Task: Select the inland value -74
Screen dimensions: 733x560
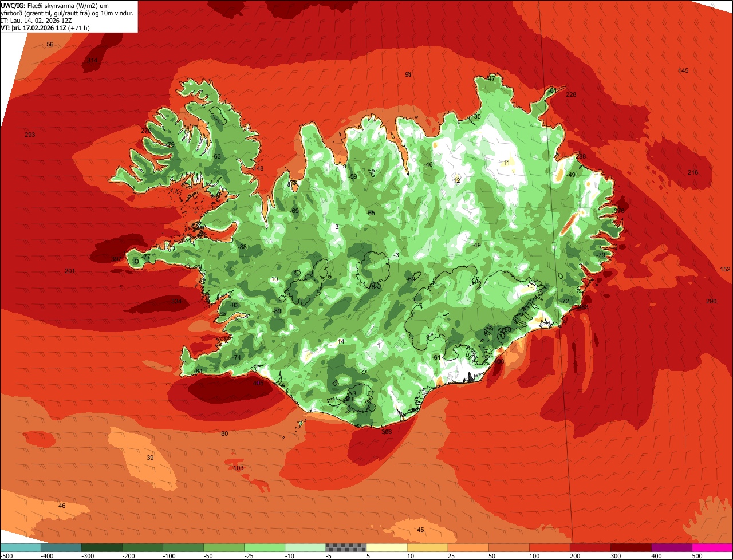Action: tap(236, 357)
